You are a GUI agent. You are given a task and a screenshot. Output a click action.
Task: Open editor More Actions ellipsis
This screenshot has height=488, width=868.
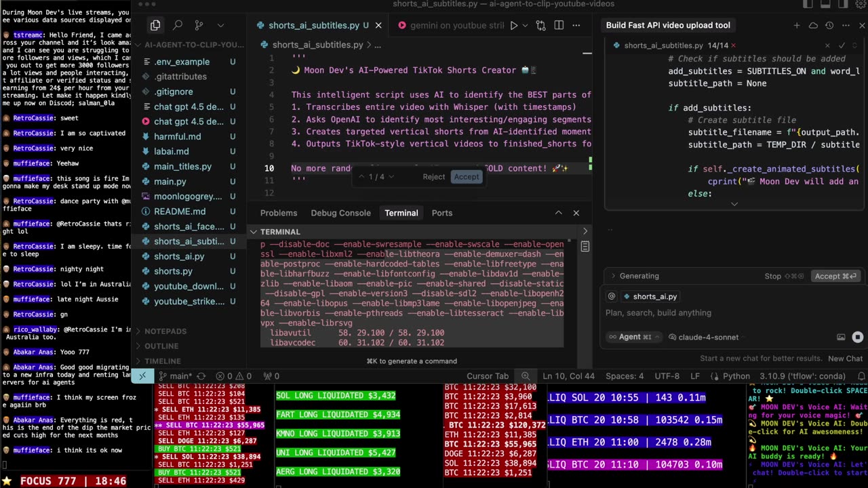[577, 25]
